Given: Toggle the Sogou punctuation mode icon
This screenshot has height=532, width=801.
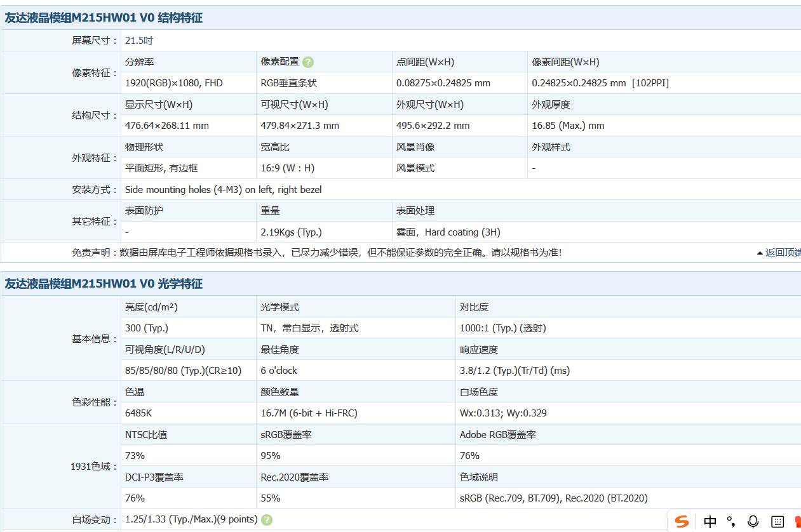Looking at the screenshot, I should click(x=732, y=521).
